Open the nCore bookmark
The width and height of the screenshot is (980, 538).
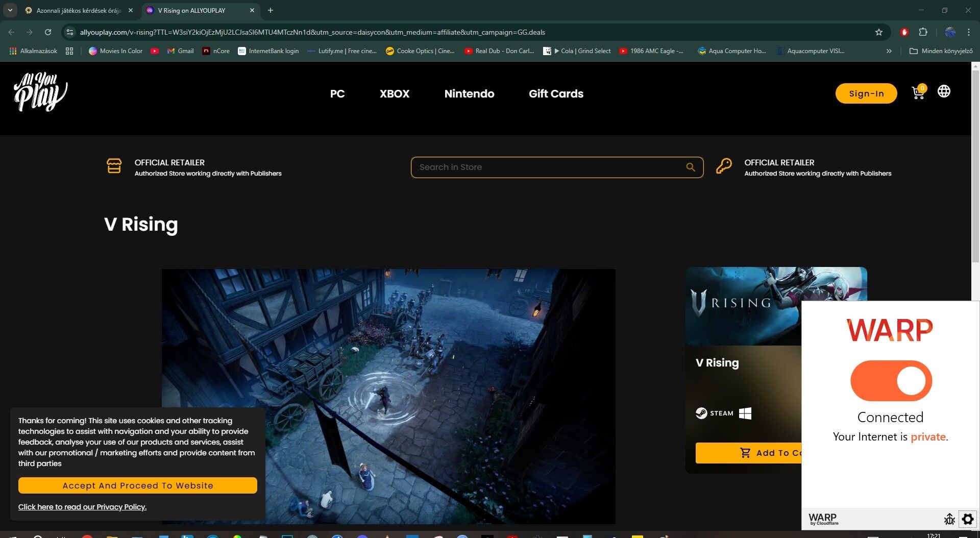[x=216, y=51]
